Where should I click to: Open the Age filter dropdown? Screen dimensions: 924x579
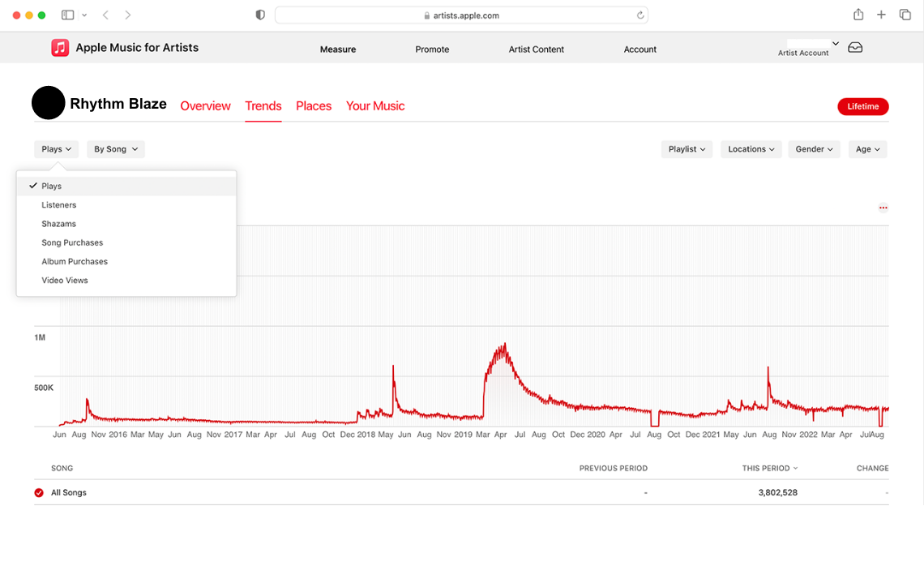pos(868,149)
